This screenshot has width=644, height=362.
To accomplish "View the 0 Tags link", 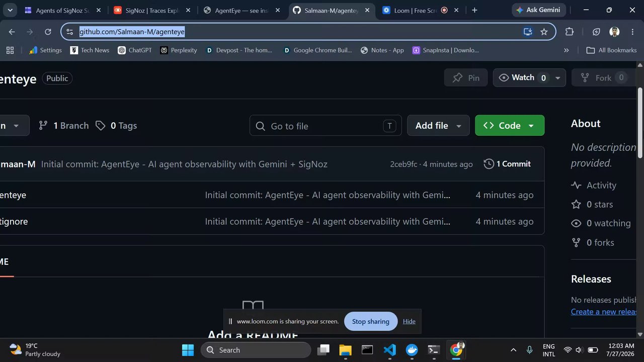I will (116, 126).
